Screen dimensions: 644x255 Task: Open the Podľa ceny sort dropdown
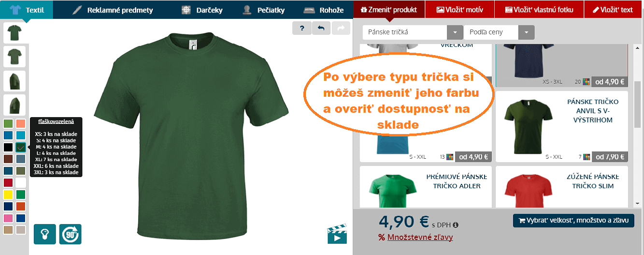[x=527, y=32]
